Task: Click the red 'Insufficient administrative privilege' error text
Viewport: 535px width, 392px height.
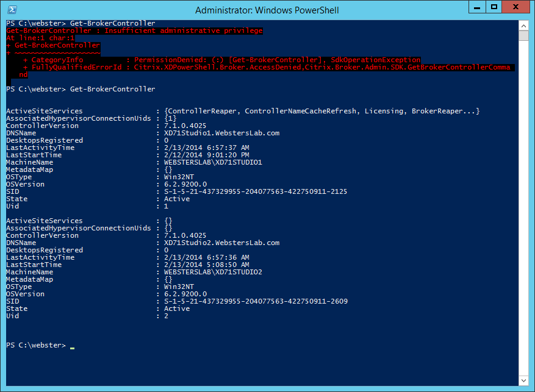Action: point(134,30)
